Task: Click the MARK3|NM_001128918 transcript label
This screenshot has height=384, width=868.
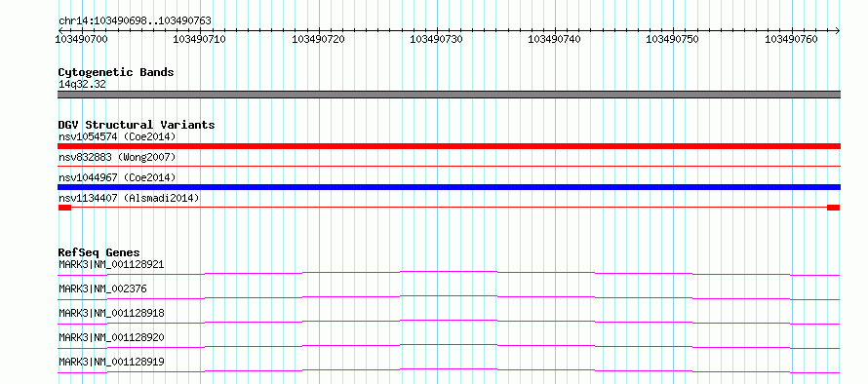Action: (111, 313)
